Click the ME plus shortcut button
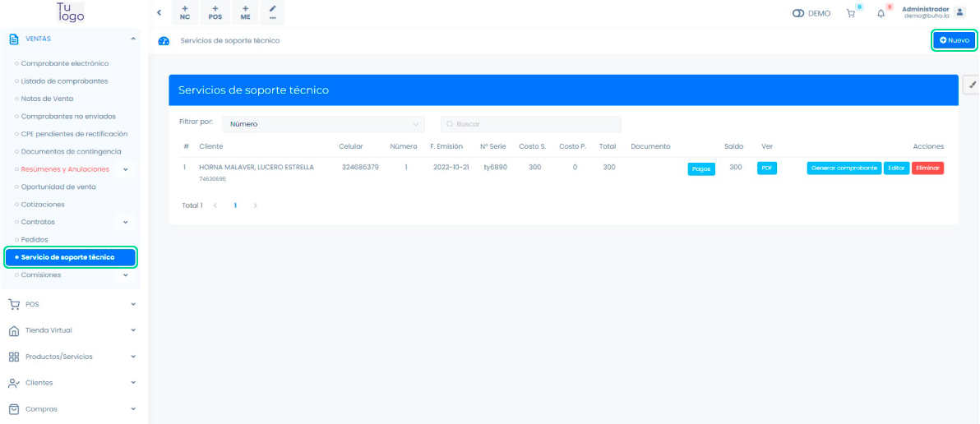Screen dimensions: 980x424 [x=245, y=12]
